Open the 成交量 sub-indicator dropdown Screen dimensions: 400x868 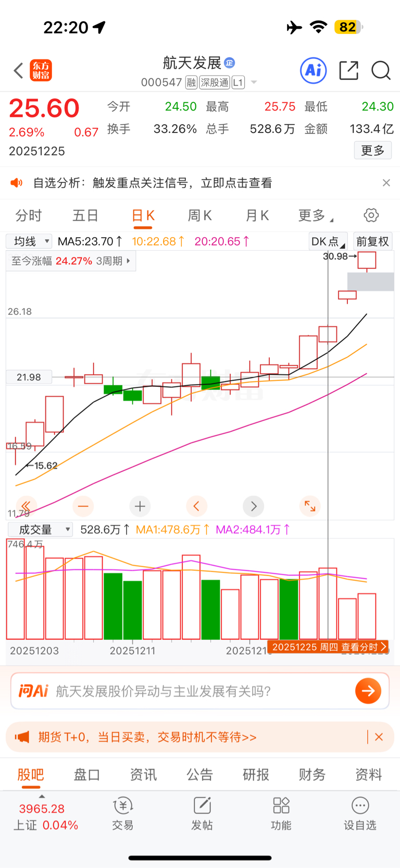(40, 530)
